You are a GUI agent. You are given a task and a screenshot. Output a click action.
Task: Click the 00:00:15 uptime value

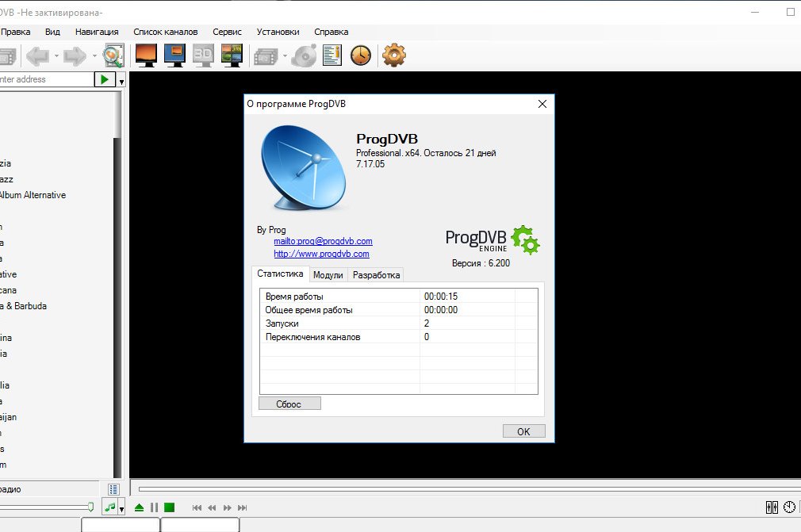pyautogui.click(x=441, y=296)
